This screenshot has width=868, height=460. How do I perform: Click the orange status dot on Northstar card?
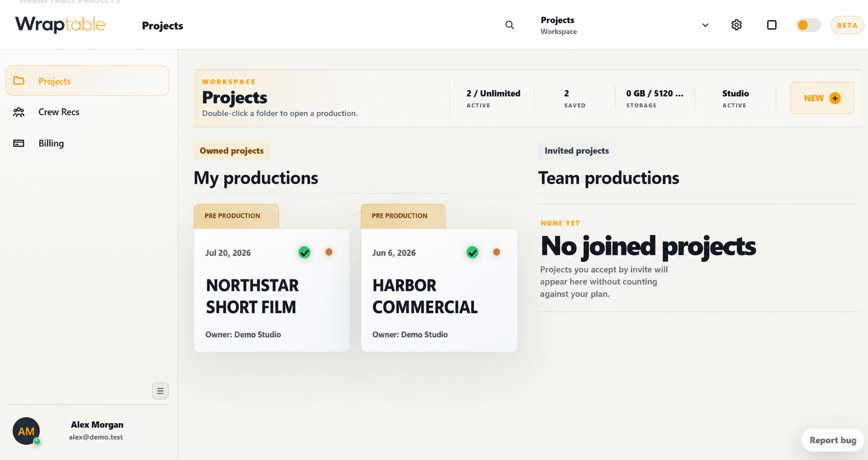329,252
